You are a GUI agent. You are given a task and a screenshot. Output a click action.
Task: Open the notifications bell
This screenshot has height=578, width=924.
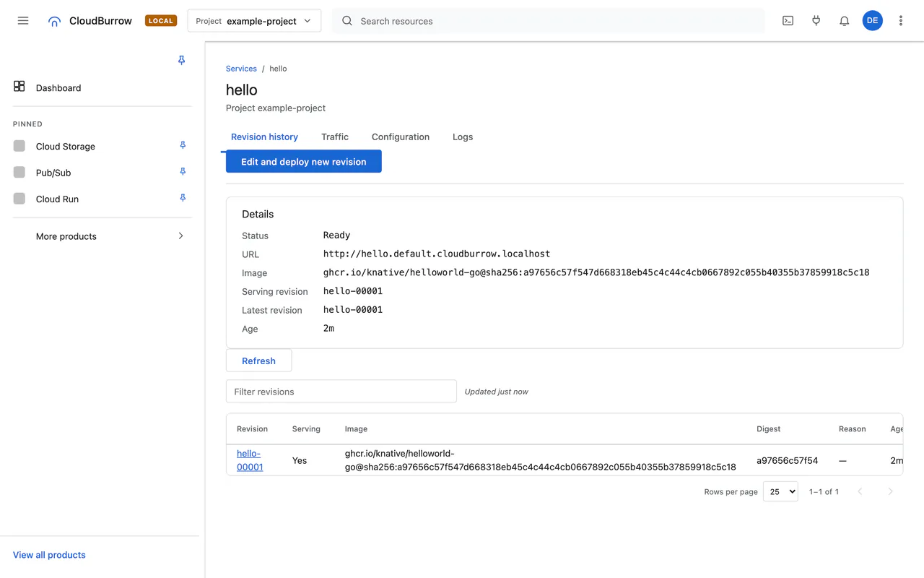tap(844, 21)
